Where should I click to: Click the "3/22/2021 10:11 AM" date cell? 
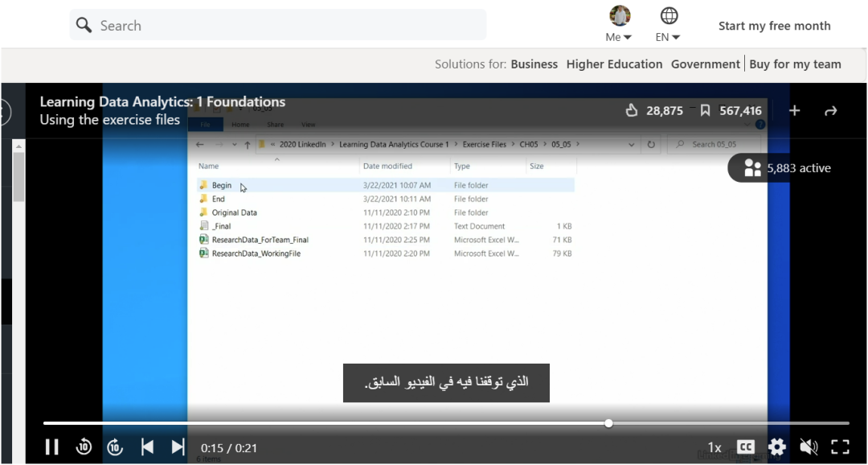click(x=397, y=199)
